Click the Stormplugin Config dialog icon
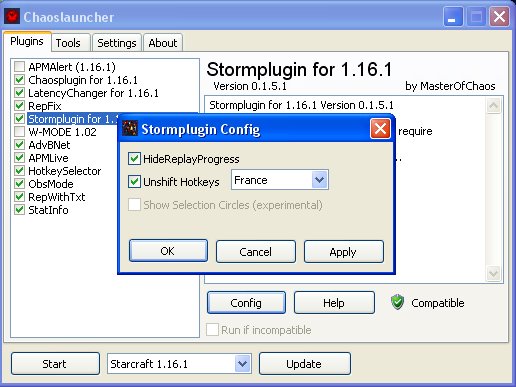516x387 pixels. (x=130, y=129)
